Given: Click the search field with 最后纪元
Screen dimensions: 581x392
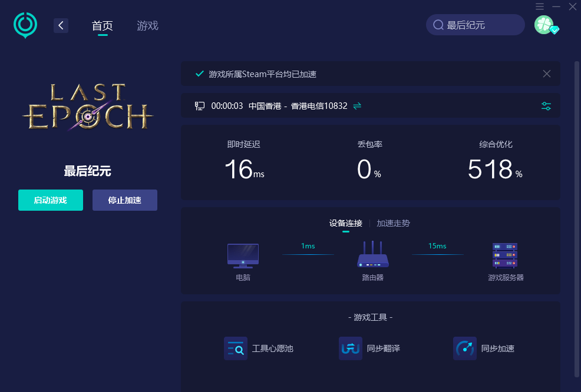Looking at the screenshot, I should pyautogui.click(x=475, y=25).
